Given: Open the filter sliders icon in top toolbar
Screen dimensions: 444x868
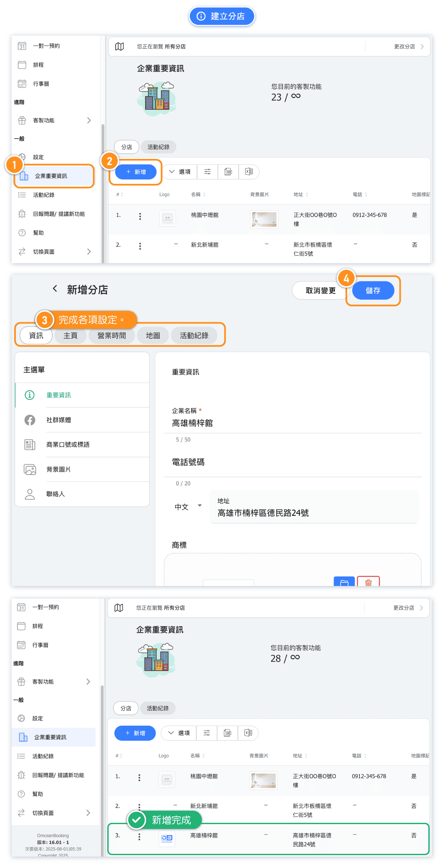Looking at the screenshot, I should [207, 172].
